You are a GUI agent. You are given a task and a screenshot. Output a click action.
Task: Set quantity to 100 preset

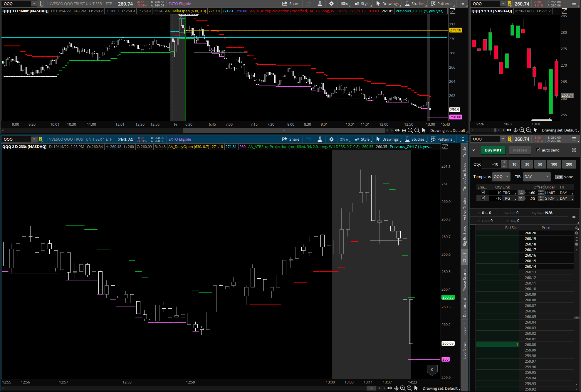[x=554, y=164]
